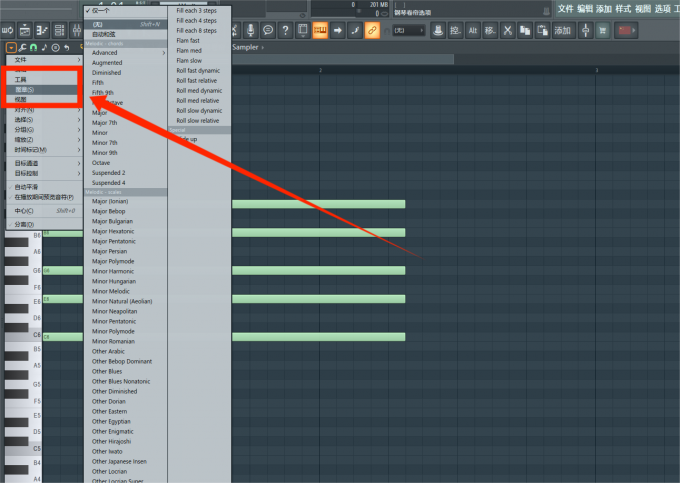Click the right arrow toolbar icon
The width and height of the screenshot is (680, 483).
337,30
